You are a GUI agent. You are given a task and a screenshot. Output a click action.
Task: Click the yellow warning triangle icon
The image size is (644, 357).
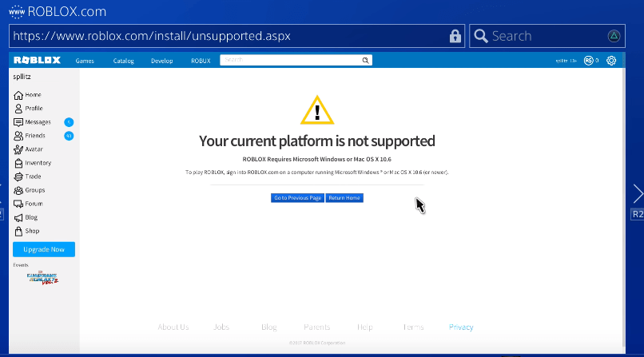(x=317, y=110)
